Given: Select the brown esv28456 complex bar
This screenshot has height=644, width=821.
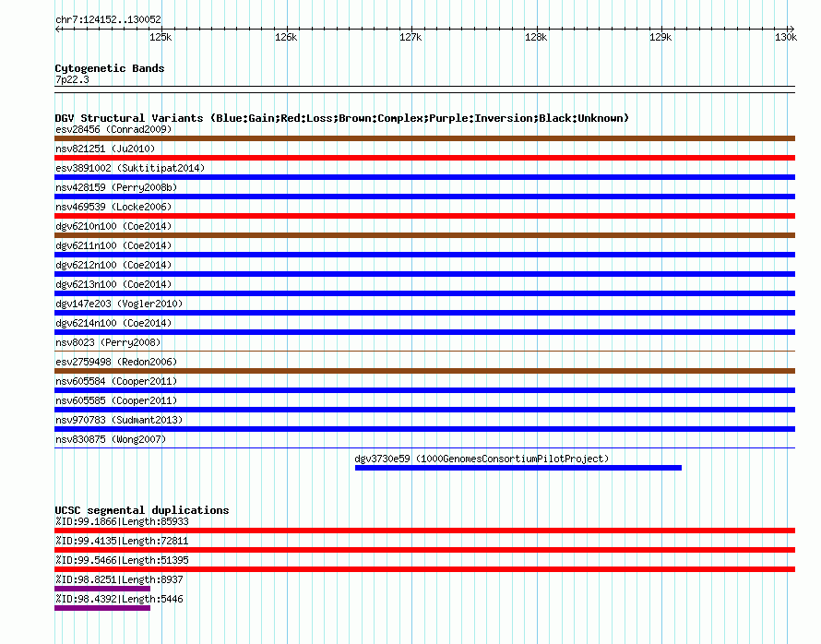Looking at the screenshot, I should coord(424,138).
